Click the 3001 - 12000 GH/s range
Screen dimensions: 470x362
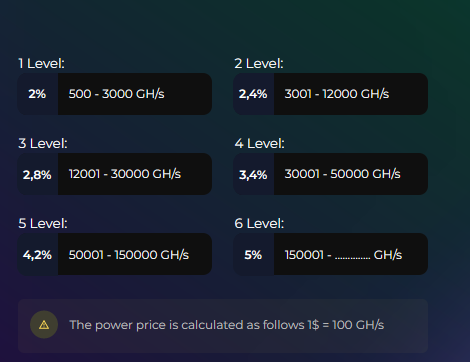337,94
